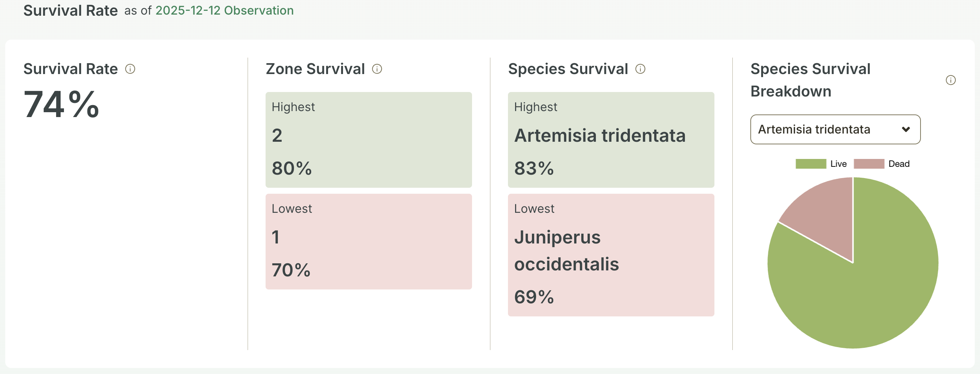Image resolution: width=980 pixels, height=374 pixels.
Task: Click the Survival Rate info icon
Action: (x=130, y=69)
